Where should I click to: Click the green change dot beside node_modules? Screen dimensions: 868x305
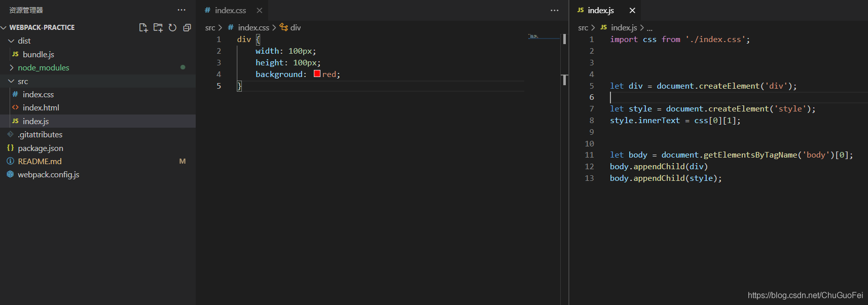pyautogui.click(x=183, y=67)
